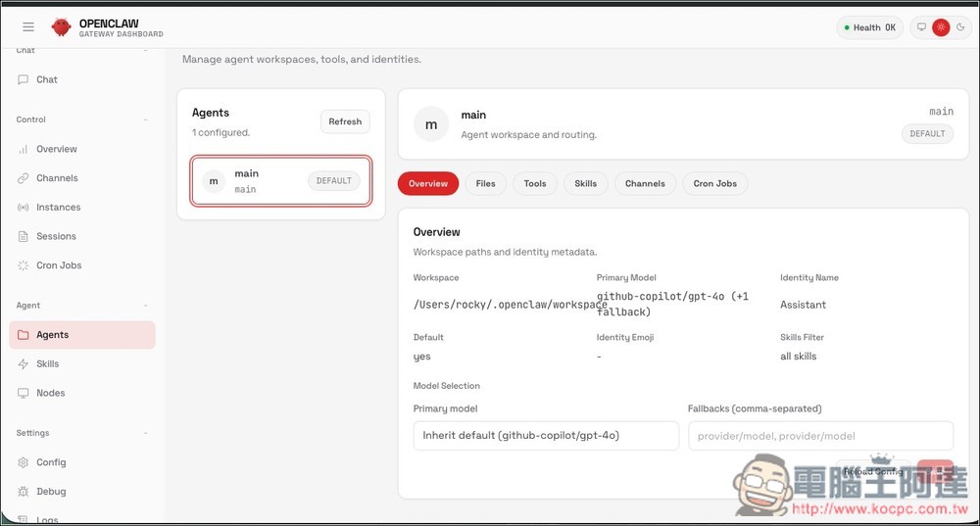Switch to the Tools tab
This screenshot has width=980, height=526.
point(535,184)
